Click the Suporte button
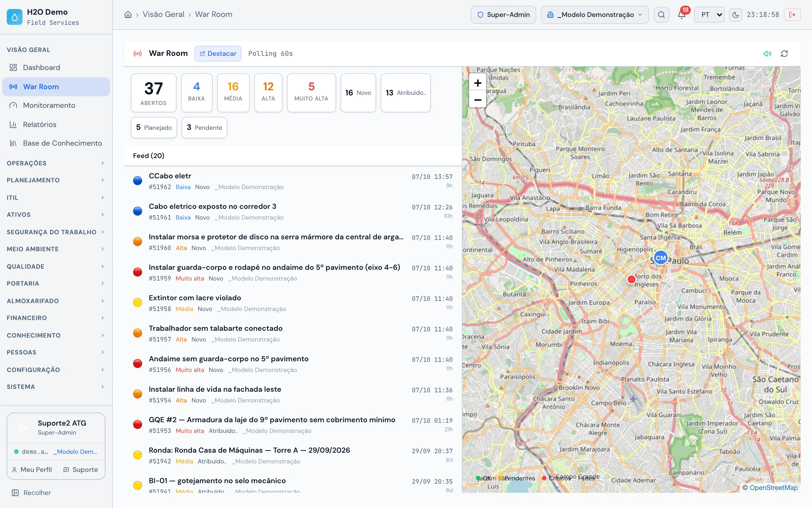Screen dimensions: 812x508 (81, 470)
